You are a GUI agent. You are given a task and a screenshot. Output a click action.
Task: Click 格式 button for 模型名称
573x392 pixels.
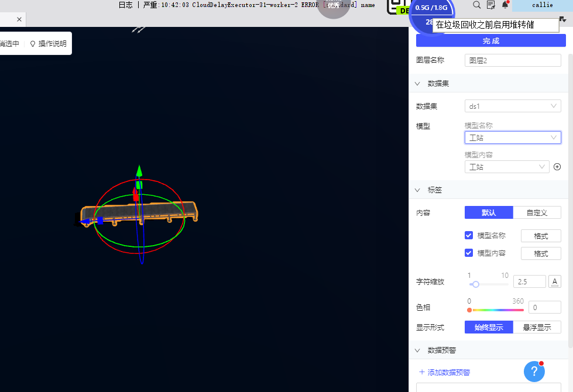tap(541, 236)
